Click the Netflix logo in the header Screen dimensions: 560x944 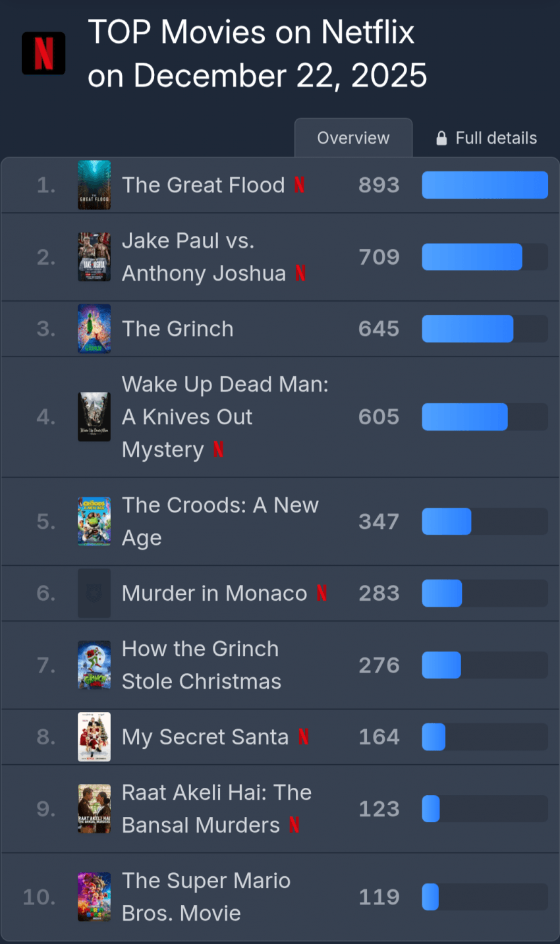(43, 53)
